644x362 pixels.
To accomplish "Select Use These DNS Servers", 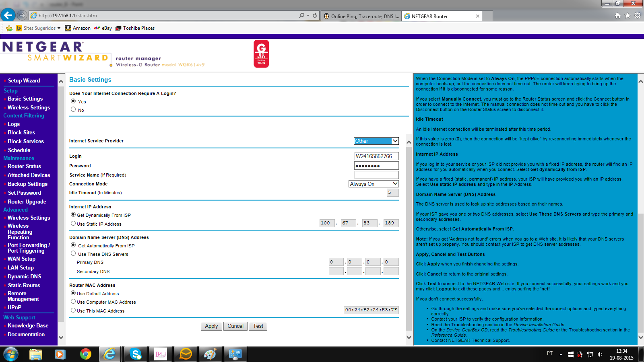I will tap(73, 253).
